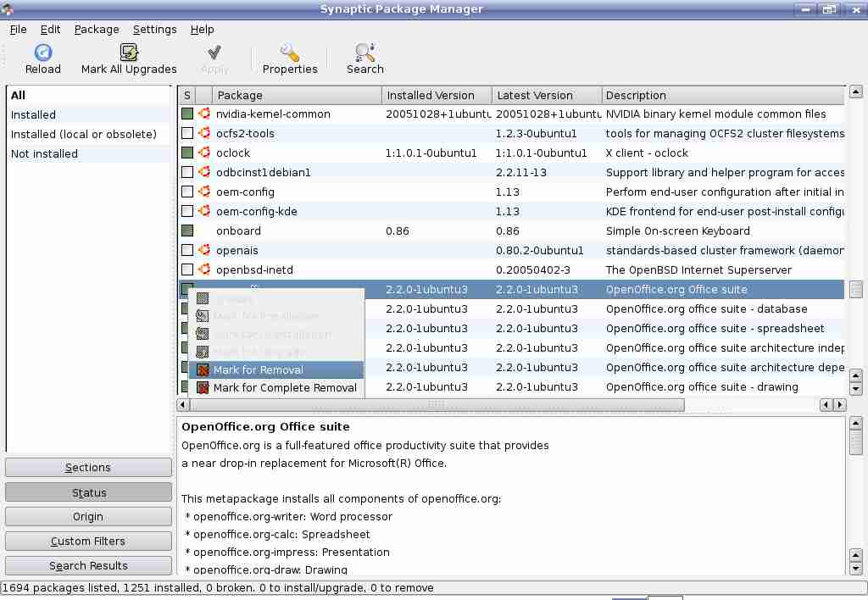This screenshot has height=600, width=868.
Task: Click the 'OpenOffice.org office suite - spreadsheet' description
Action: pos(715,328)
